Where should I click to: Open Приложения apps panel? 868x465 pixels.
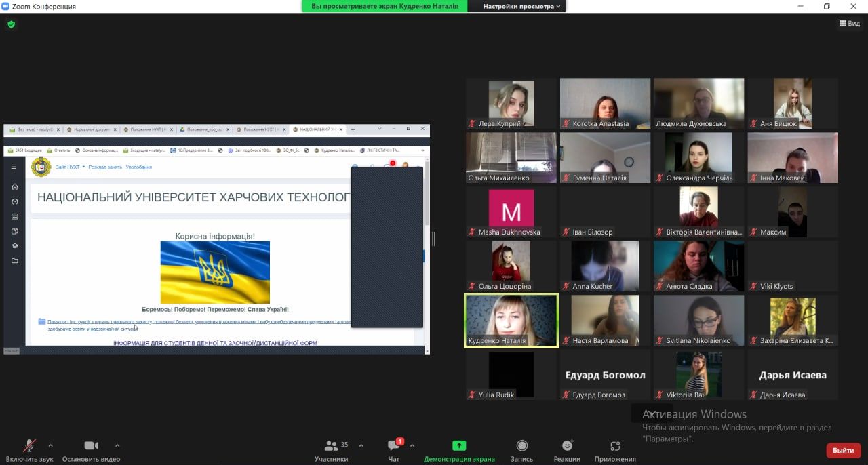(615, 451)
